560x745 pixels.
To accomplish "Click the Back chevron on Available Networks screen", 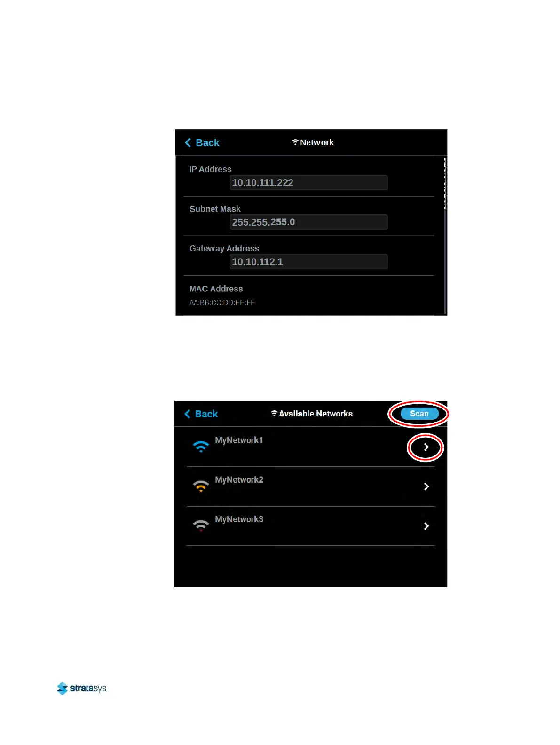I will coord(187,414).
